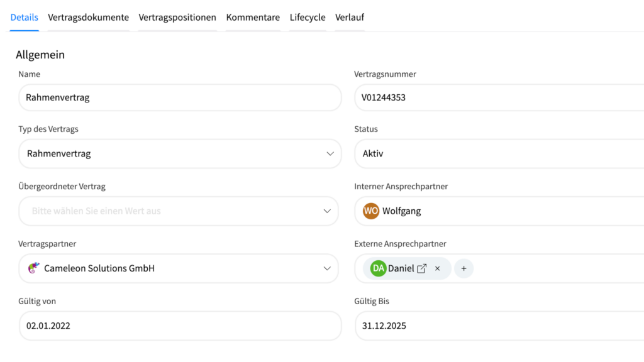Image resolution: width=644 pixels, height=362 pixels.
Task: Add another external contact with plus button
Action: pos(464,268)
